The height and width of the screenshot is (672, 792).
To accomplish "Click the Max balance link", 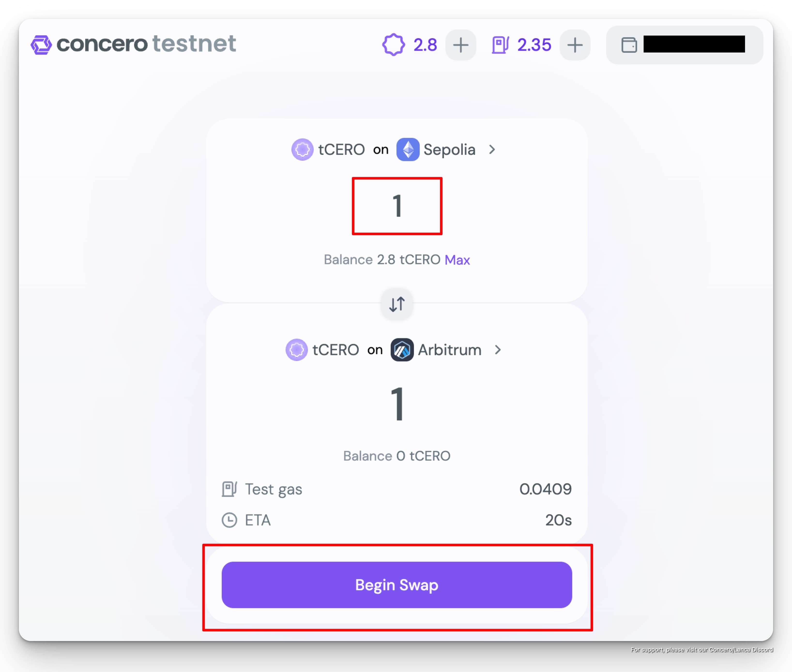I will tap(457, 260).
